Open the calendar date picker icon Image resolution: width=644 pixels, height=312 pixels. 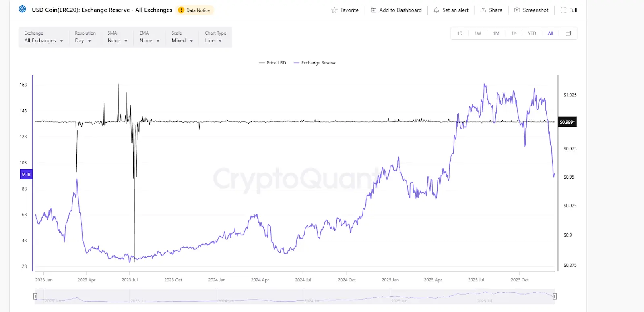point(568,33)
